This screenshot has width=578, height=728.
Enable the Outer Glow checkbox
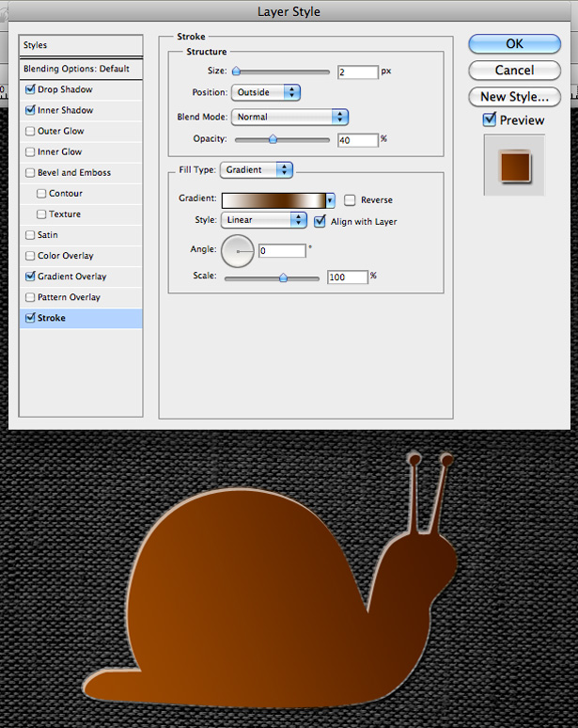[30, 131]
